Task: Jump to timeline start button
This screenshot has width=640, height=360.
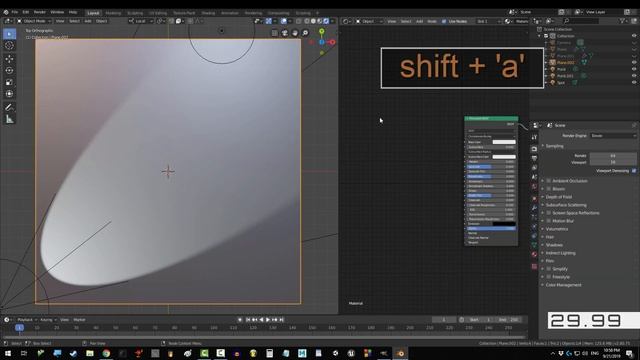Action: point(248,320)
